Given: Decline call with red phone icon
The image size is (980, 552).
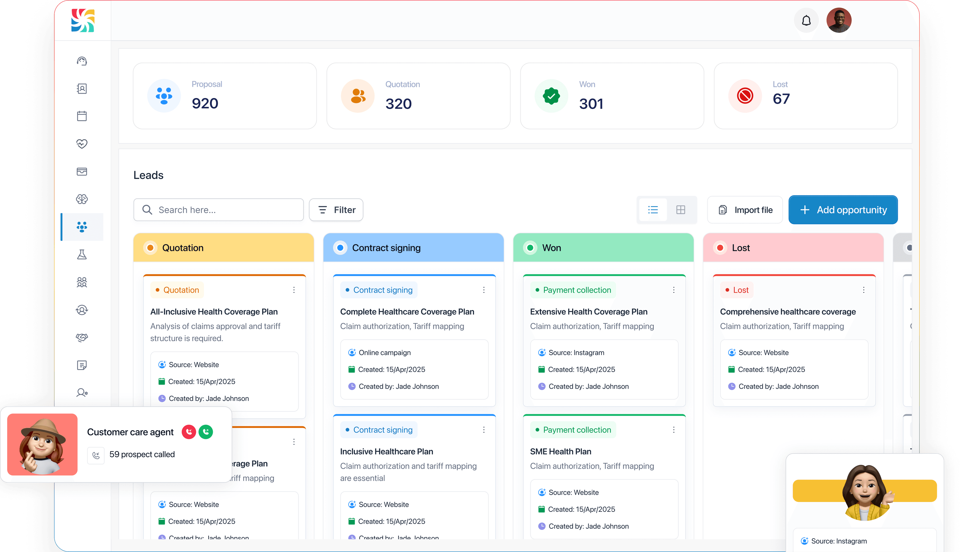Looking at the screenshot, I should pos(189,432).
